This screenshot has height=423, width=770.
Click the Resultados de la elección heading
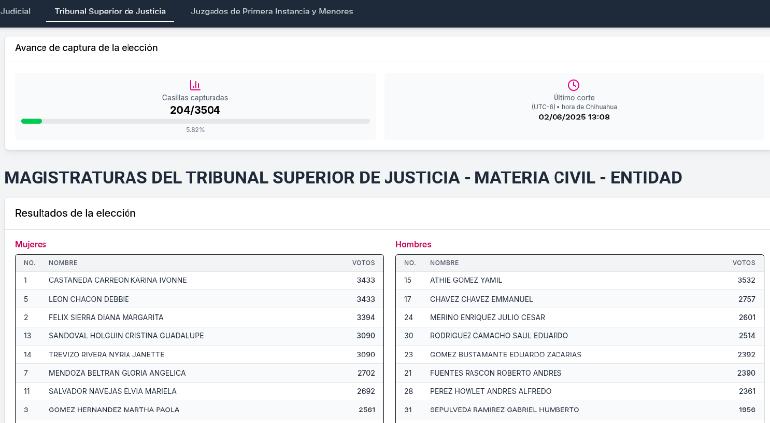pos(75,213)
